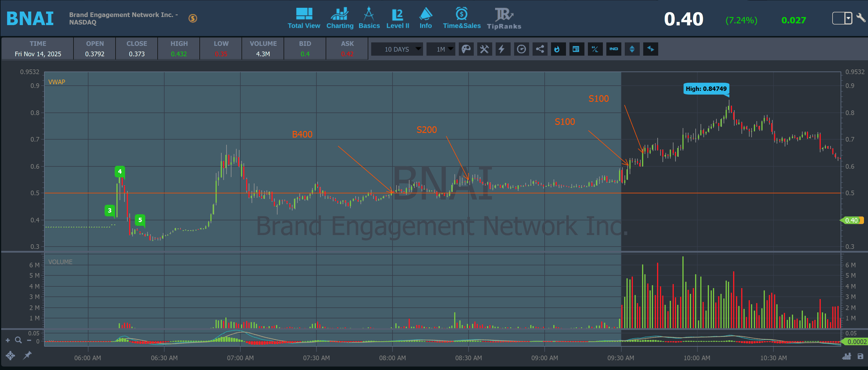Screen dimensions: 868x370
Task: Switch to the Level II tab
Action: [398, 18]
